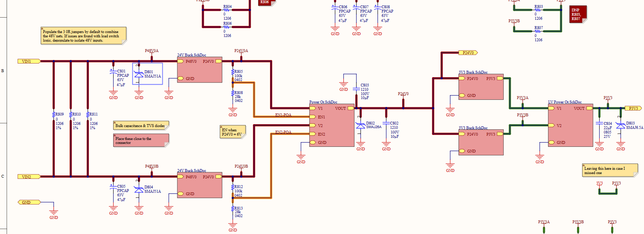Click the P48V0B net label
The image size is (644, 234).
coord(152,167)
